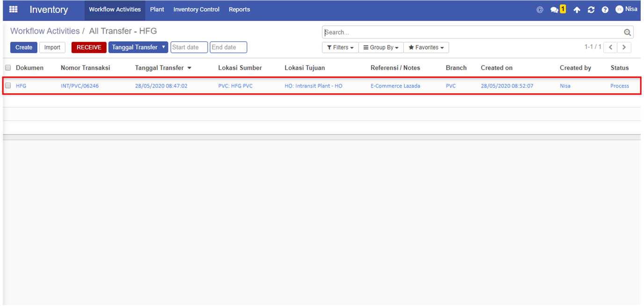Click the search magnifier icon
644x306 pixels.
(628, 32)
